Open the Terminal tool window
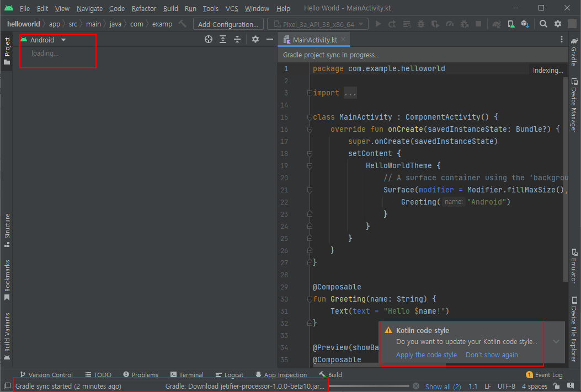This screenshot has width=581, height=392. 186,374
